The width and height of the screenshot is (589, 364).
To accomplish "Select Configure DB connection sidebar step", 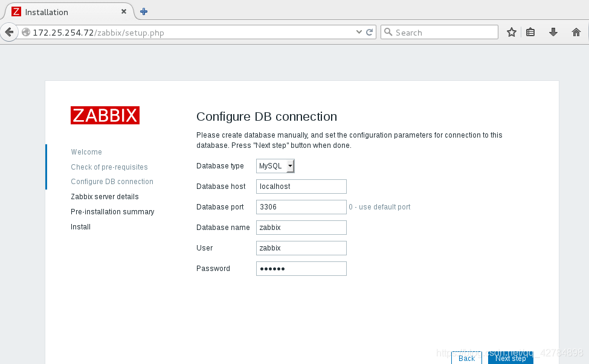I will (112, 182).
